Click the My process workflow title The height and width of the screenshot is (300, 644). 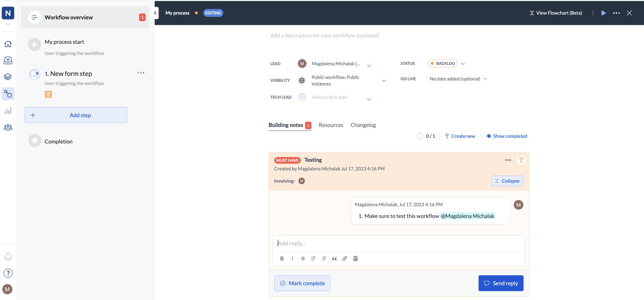177,13
